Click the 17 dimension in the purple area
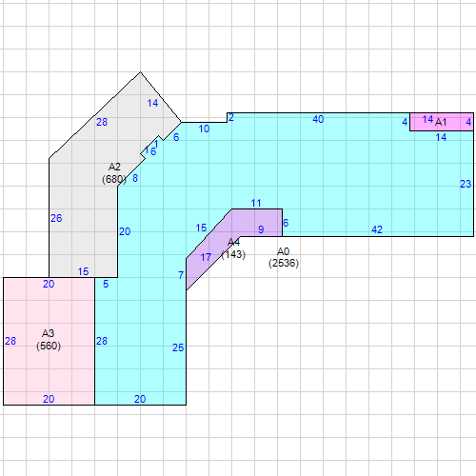Viewport: 476px width, 476px height. [206, 257]
